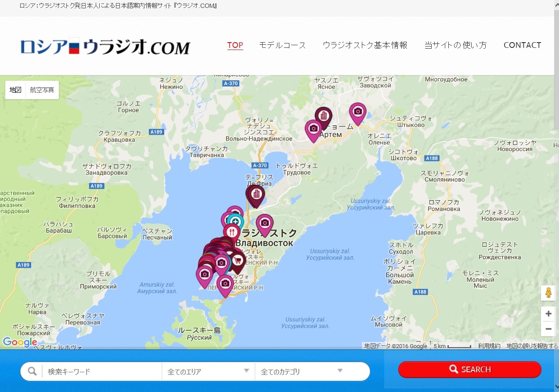Click the Ussuriyskiy zal. label west of スホドル
The height and width of the screenshot is (392, 559).
(x=330, y=255)
